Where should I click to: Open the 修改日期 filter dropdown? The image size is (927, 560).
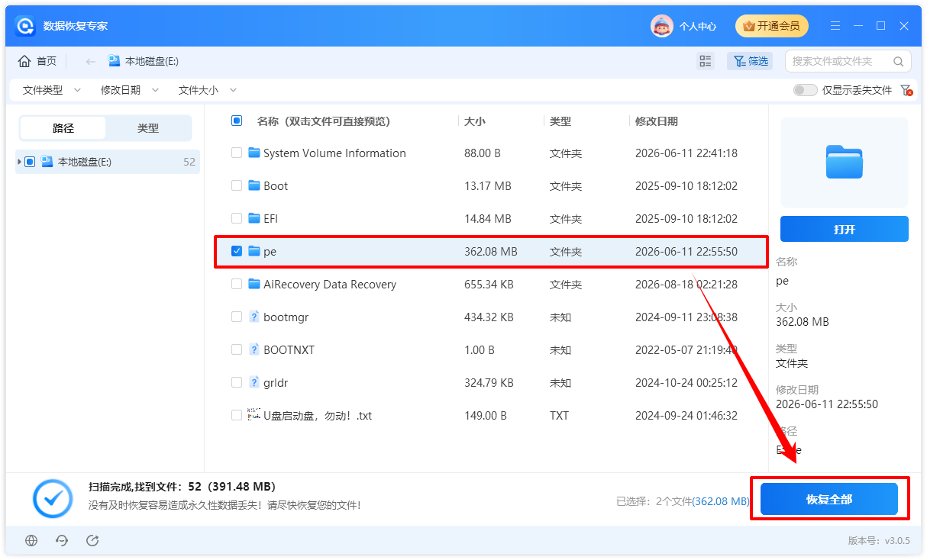point(130,90)
